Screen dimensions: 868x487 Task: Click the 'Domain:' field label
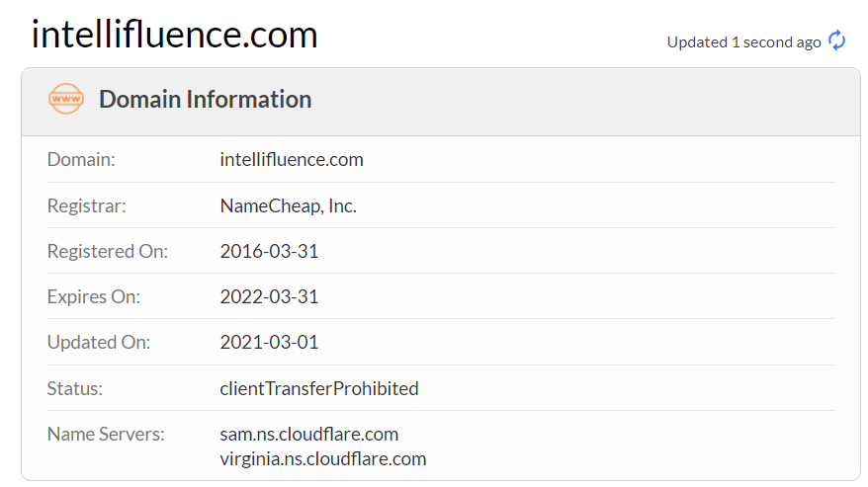tap(81, 159)
